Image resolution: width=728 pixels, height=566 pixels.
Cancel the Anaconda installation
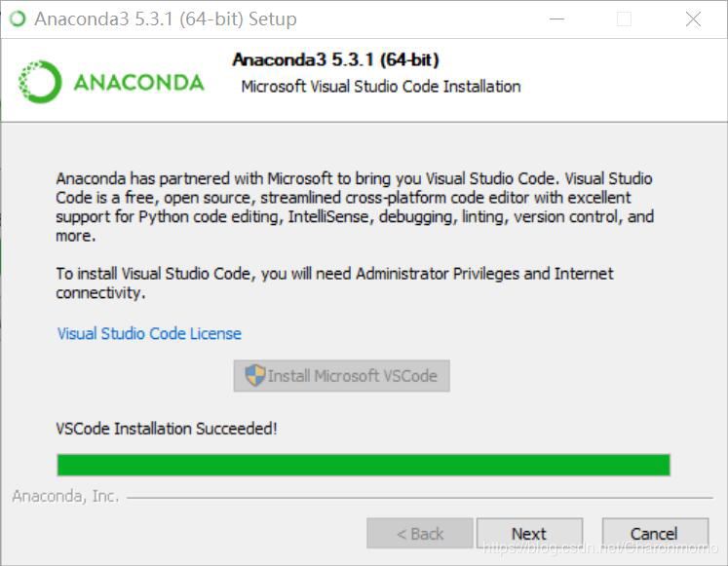tap(655, 534)
